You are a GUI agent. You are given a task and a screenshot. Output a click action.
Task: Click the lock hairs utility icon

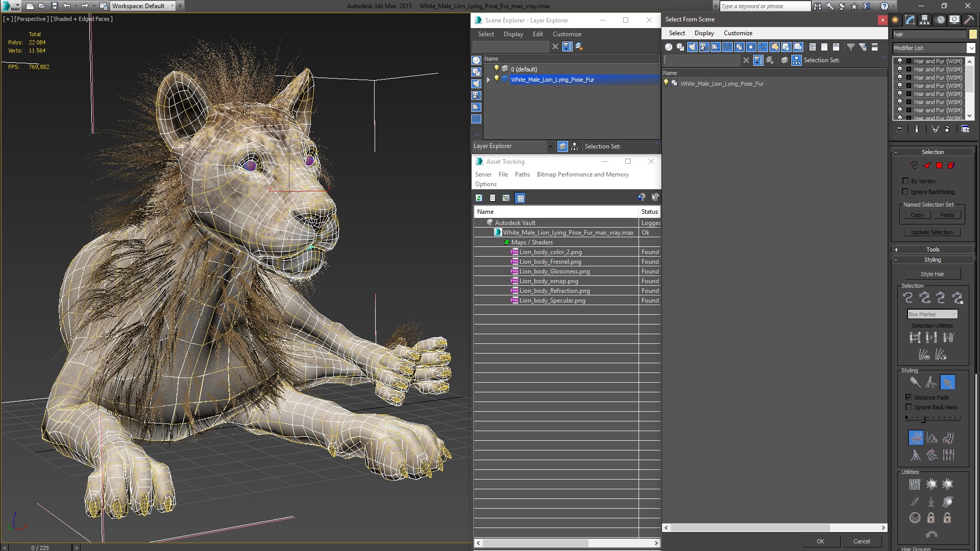pyautogui.click(x=931, y=518)
